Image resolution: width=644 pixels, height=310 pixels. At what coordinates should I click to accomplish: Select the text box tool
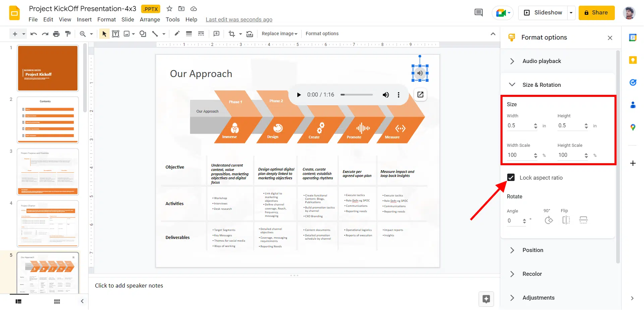pyautogui.click(x=115, y=34)
